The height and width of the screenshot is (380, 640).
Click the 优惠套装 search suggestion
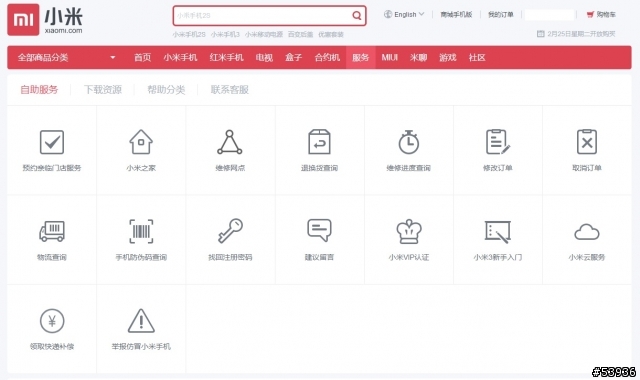(331, 34)
